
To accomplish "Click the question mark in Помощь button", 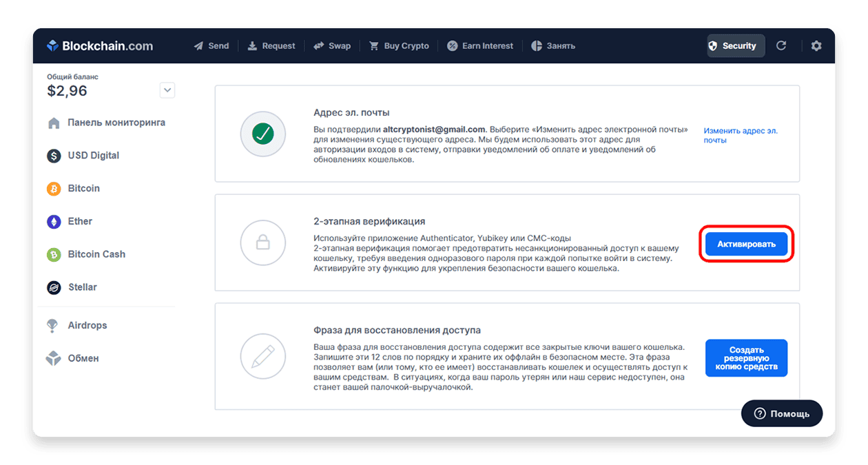I will click(760, 413).
